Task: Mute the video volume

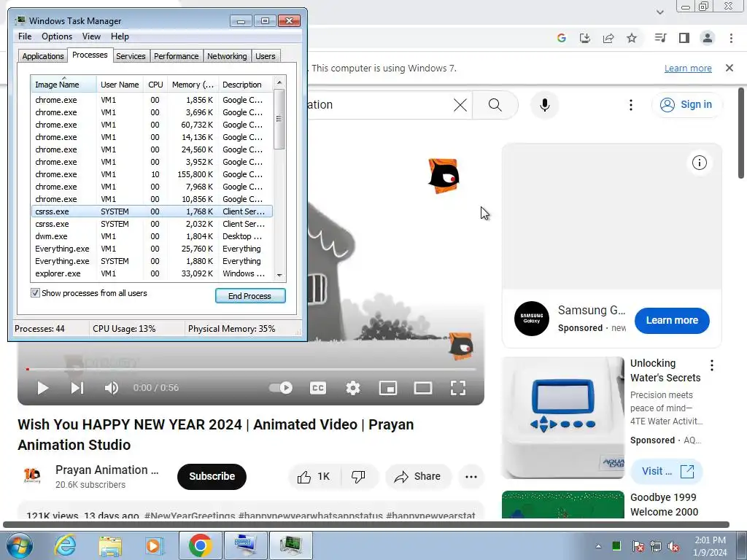Action: point(112,388)
